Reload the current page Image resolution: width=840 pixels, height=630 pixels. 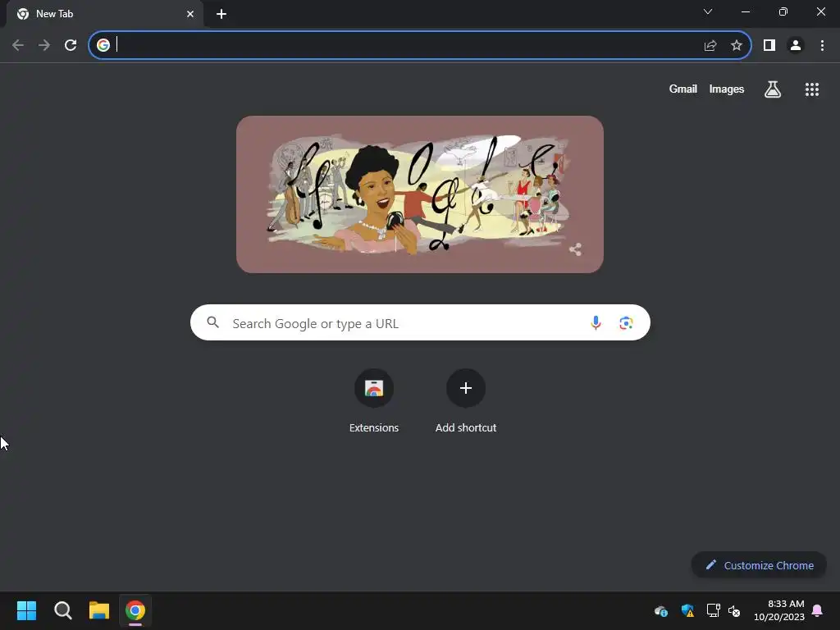pyautogui.click(x=71, y=45)
